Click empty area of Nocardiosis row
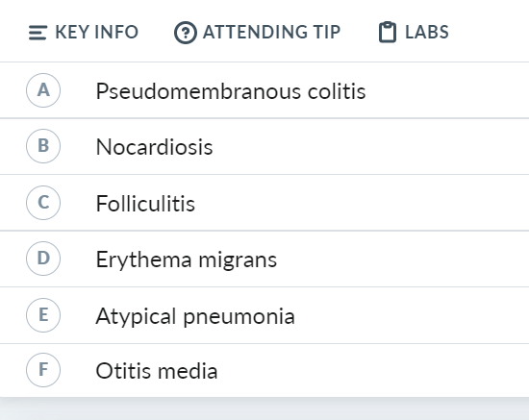 click(371, 147)
